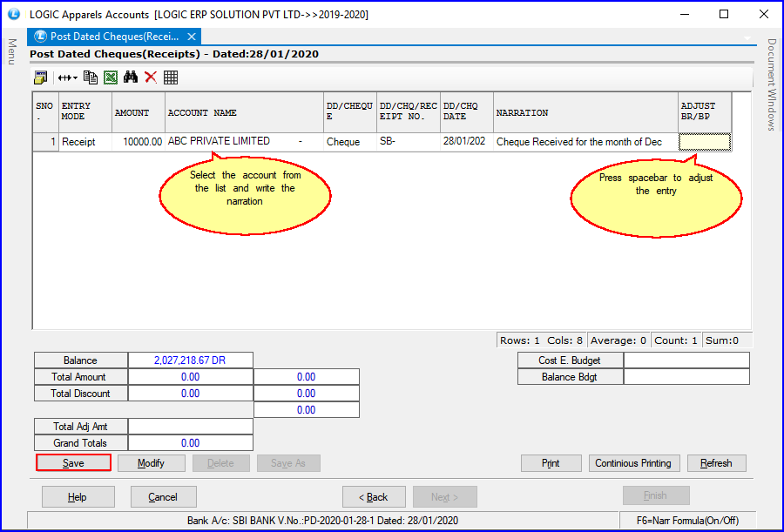Screen dimensions: 784x532
Task: Click the red X delete icon
Action: tap(151, 77)
